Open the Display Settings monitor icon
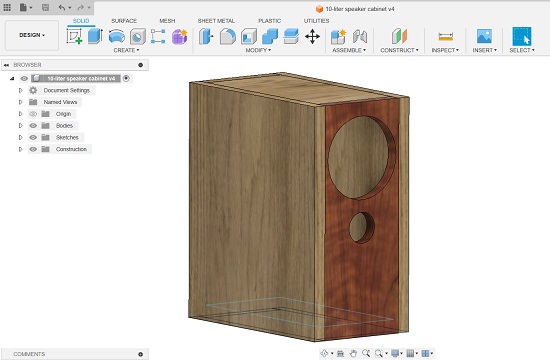The height and width of the screenshot is (360, 550). pyautogui.click(x=395, y=353)
